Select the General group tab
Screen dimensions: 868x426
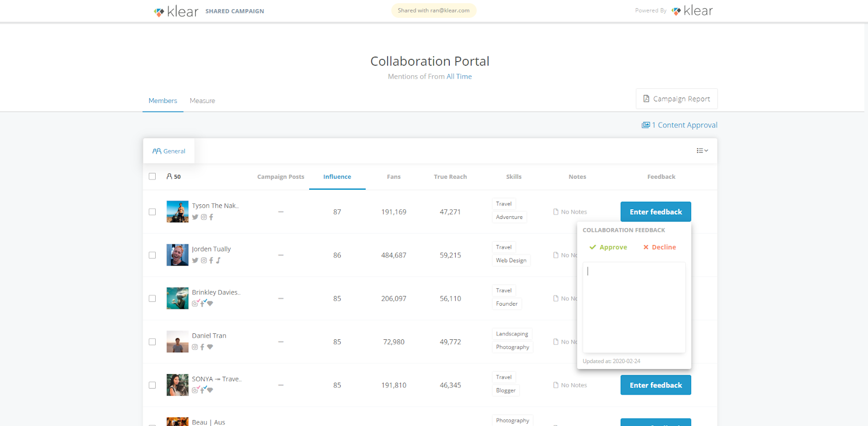(x=169, y=151)
